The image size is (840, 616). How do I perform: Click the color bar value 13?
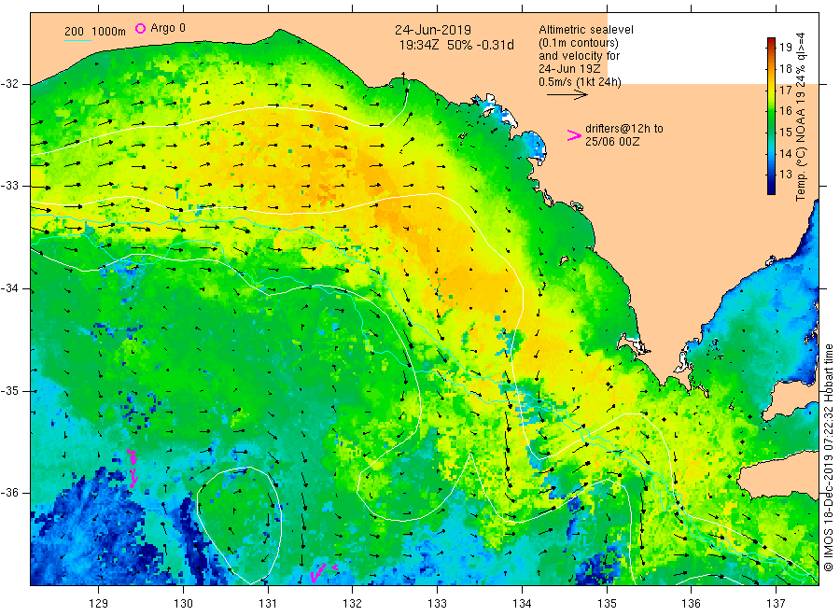(x=785, y=175)
